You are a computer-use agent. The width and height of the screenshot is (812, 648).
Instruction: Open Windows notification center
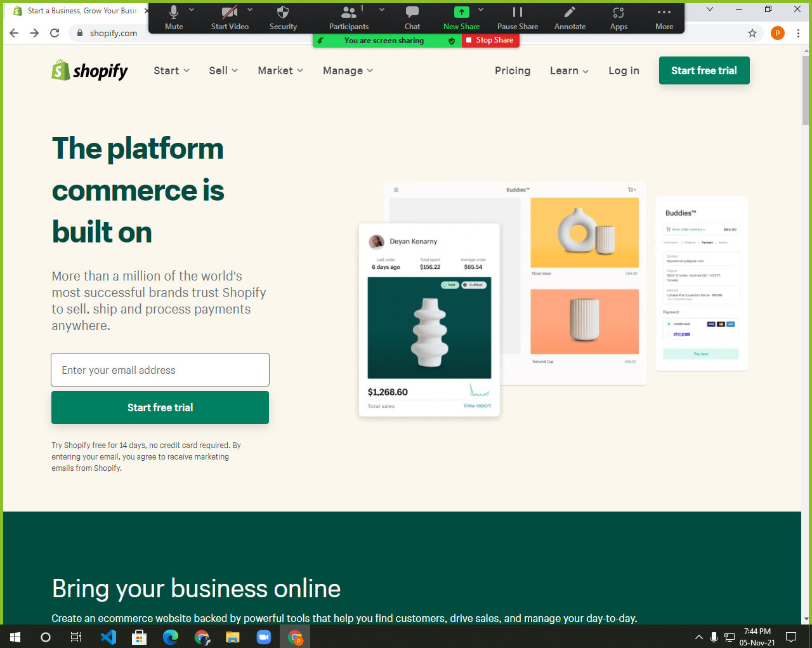click(791, 637)
